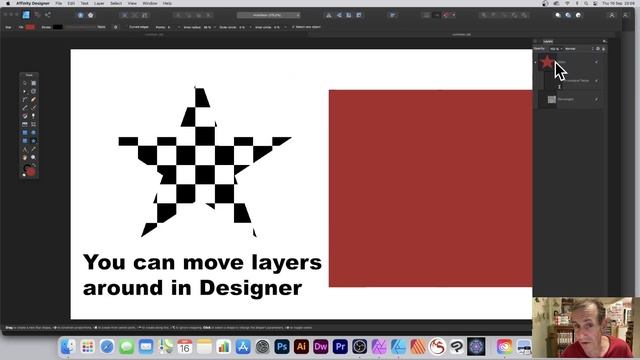Screen dimensions: 640x360
Task: Toggle visibility of Pixelated Texture layer
Action: (596, 81)
